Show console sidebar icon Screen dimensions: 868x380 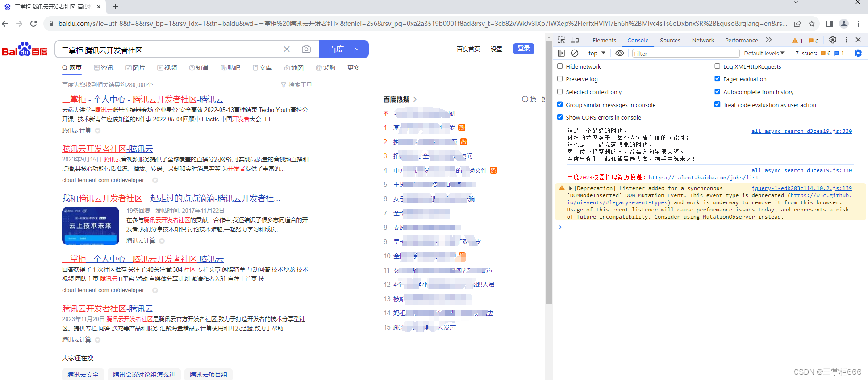pyautogui.click(x=561, y=53)
